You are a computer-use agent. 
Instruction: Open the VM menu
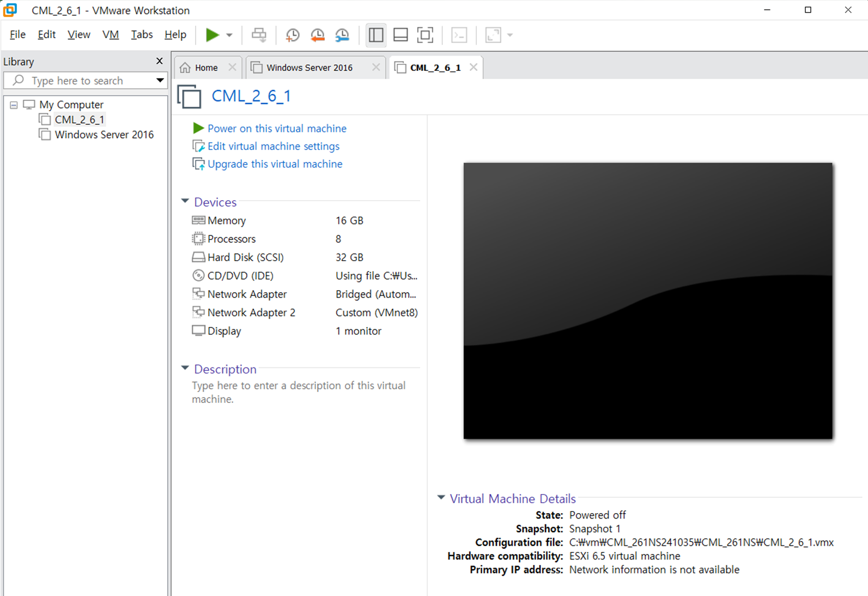110,34
